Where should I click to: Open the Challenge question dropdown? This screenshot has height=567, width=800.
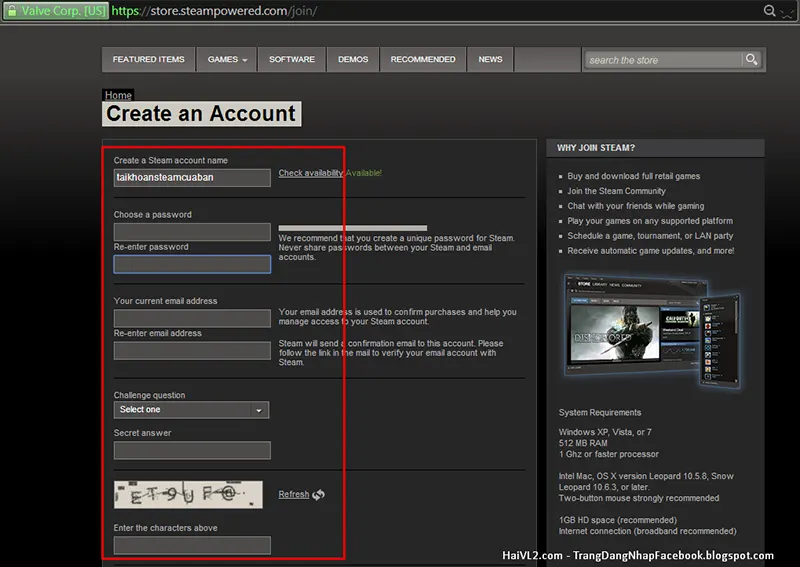coord(191,410)
